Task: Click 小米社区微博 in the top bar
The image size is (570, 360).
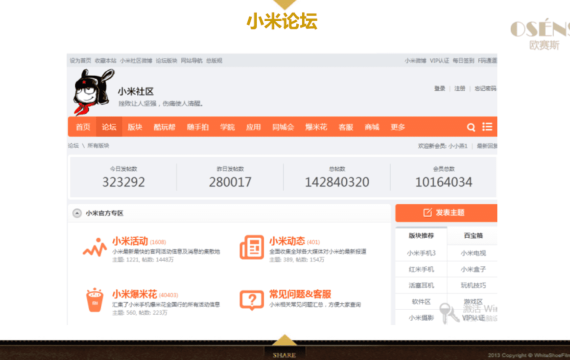Action: [136, 61]
